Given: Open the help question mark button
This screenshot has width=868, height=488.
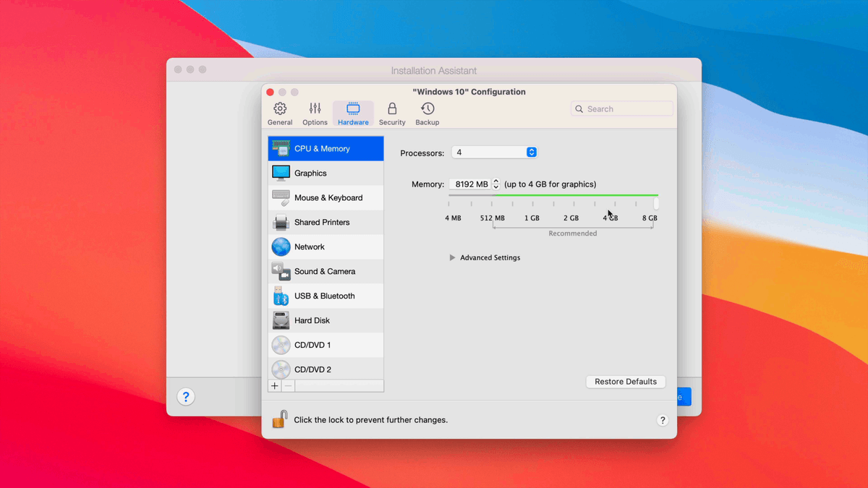Looking at the screenshot, I should pos(663,420).
